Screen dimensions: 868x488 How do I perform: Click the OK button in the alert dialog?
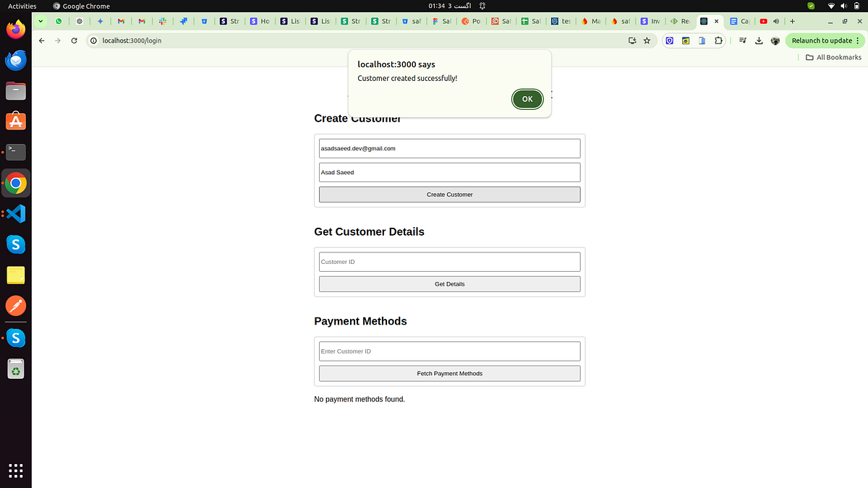pos(527,99)
